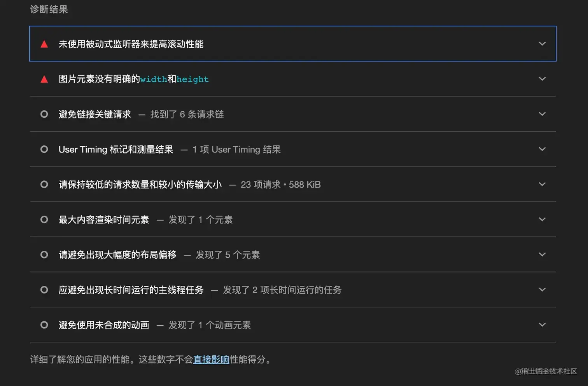
Task: Expand chevron for 请保持较低的请求数量 row
Action: [x=542, y=184]
